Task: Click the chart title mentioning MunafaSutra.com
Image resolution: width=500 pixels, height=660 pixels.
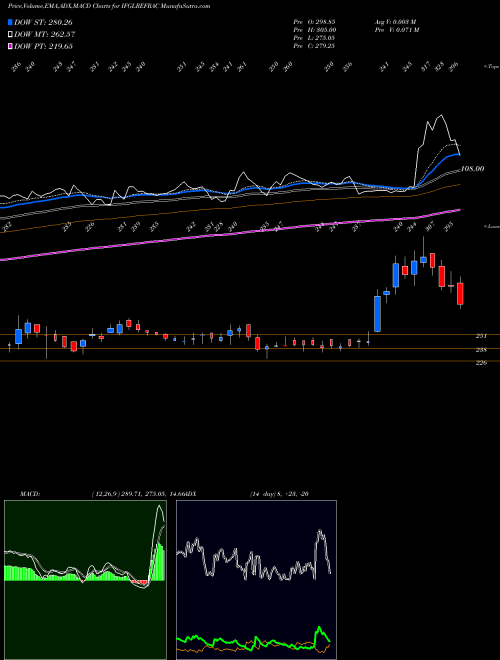Action: click(x=109, y=7)
